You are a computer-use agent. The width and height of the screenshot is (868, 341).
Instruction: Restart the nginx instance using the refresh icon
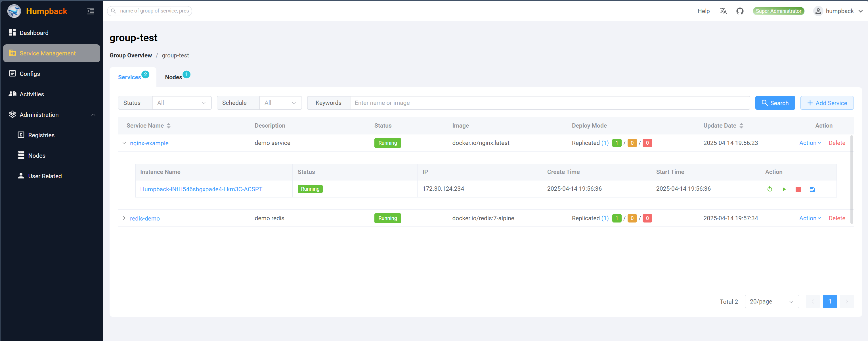pos(770,189)
